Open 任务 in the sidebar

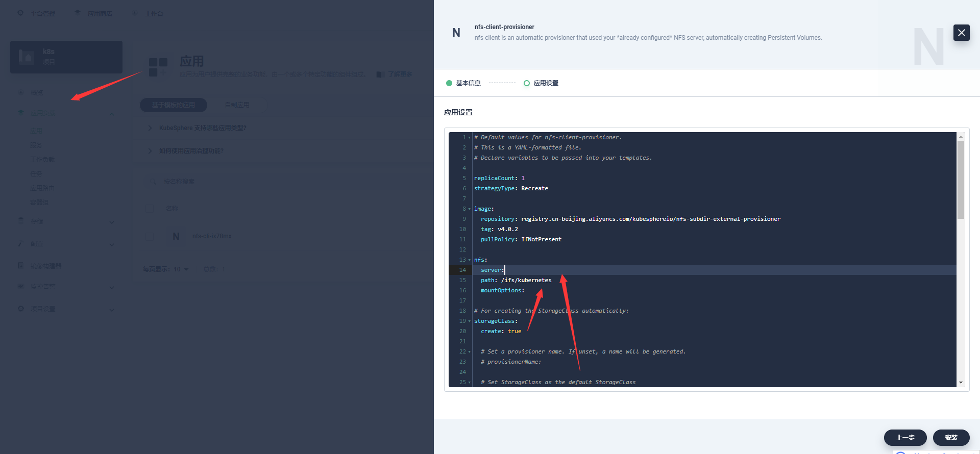point(36,174)
